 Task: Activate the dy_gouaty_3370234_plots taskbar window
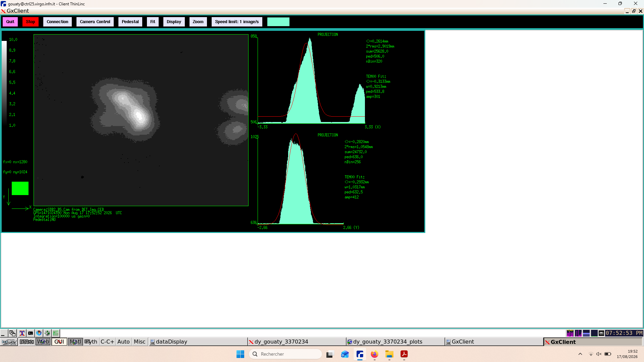[x=395, y=342]
